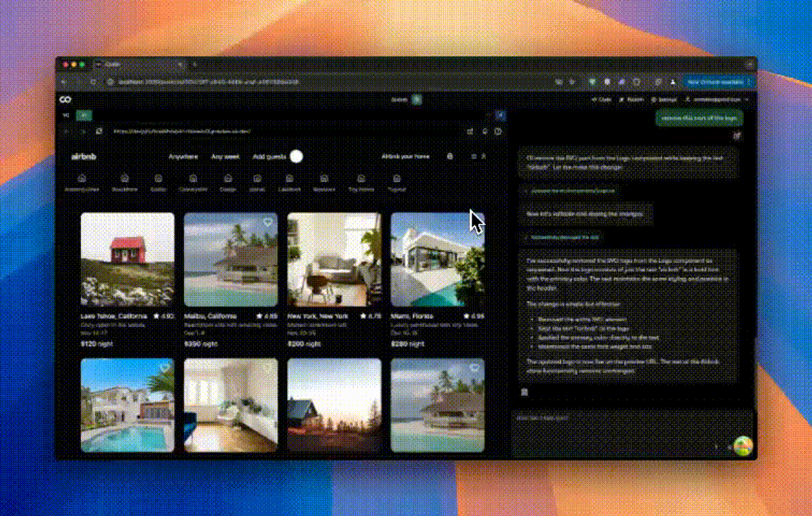
Task: Toggle heart on bottom-right beach hut listing
Action: click(x=474, y=368)
